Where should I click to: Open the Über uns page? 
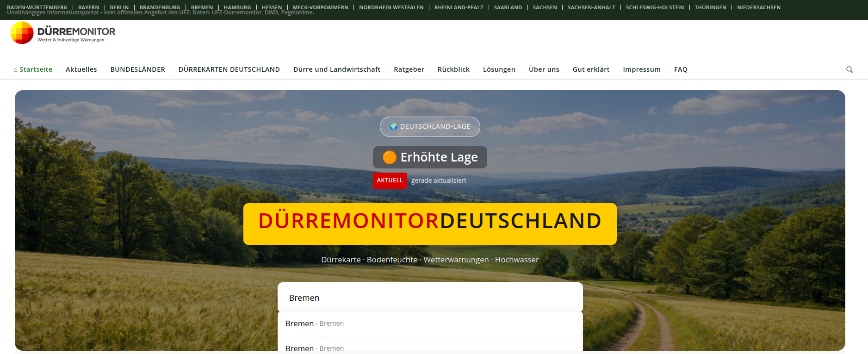click(x=544, y=69)
